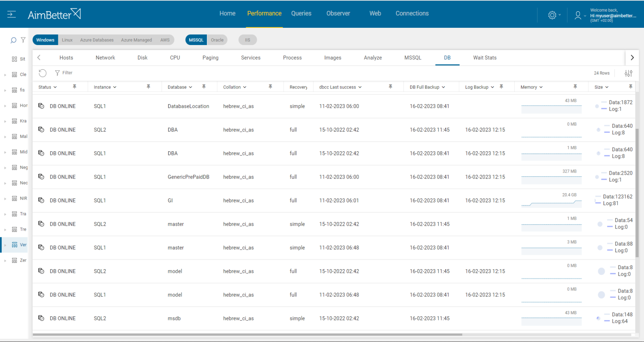Select the Linux platform toggle
This screenshot has height=342, width=644.
(x=67, y=40)
